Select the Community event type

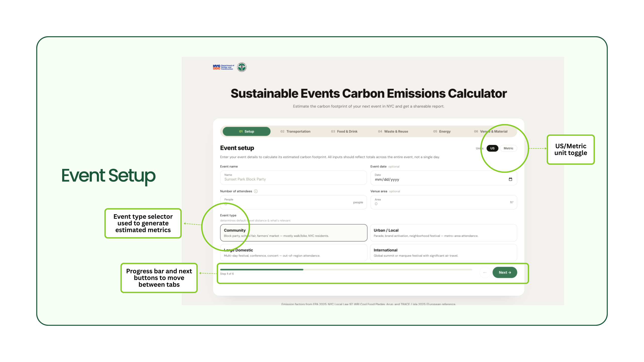(294, 233)
